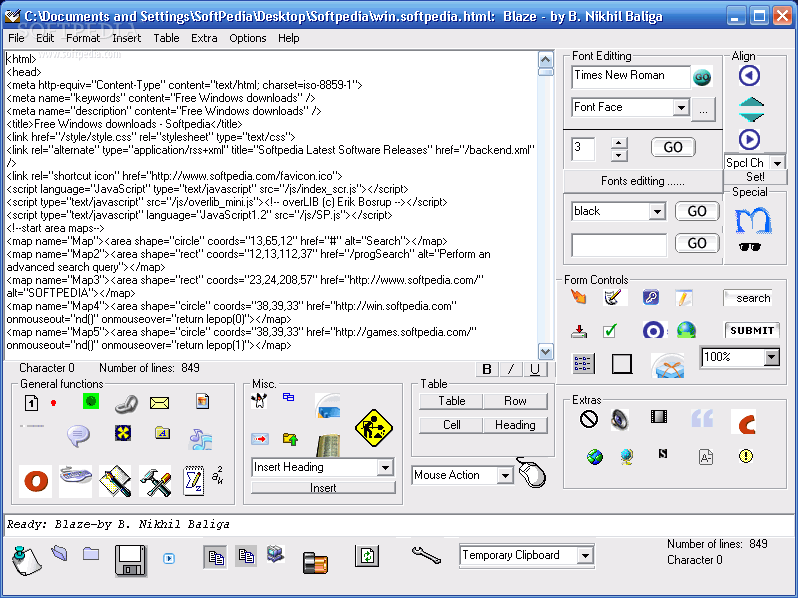The image size is (798, 598).
Task: Click the font browse ellipsis button
Action: pos(703,109)
